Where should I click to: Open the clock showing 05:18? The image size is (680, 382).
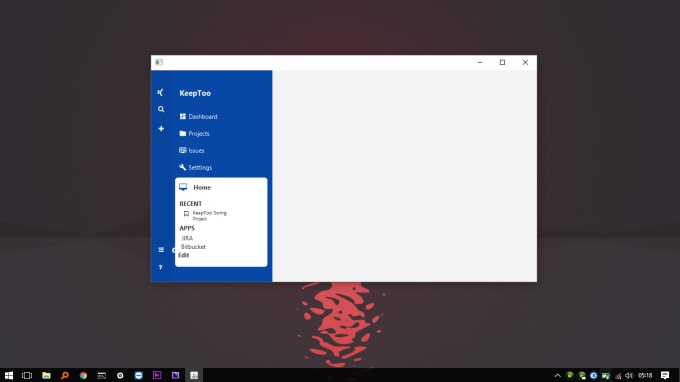[x=645, y=375]
